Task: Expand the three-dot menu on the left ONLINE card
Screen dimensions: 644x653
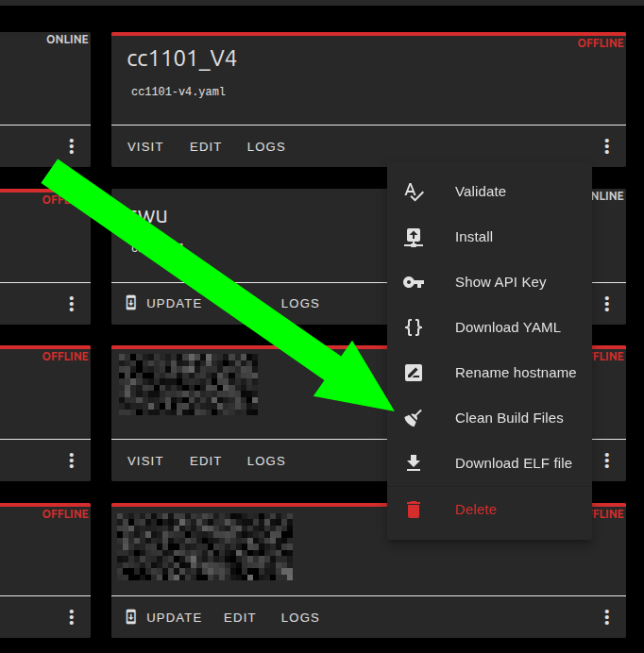Action: pyautogui.click(x=72, y=146)
